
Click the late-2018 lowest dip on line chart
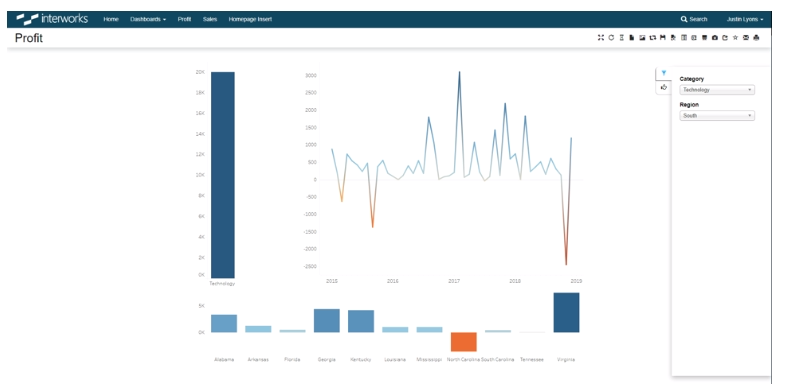[x=566, y=265]
